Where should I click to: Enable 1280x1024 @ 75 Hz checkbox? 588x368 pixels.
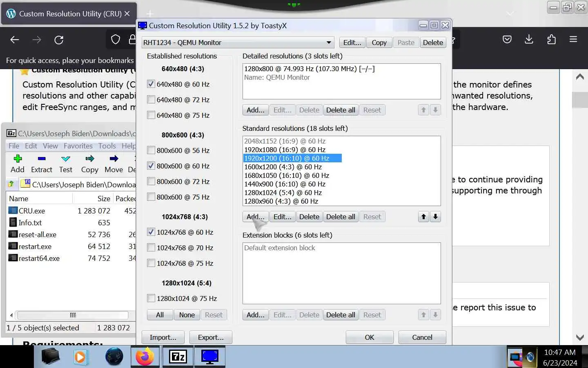tap(151, 298)
